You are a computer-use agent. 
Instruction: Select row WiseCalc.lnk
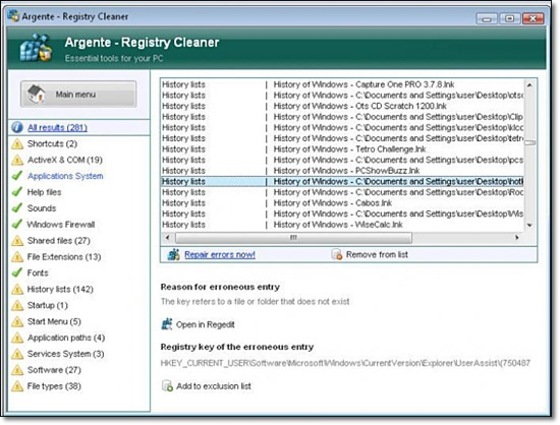[342, 225]
